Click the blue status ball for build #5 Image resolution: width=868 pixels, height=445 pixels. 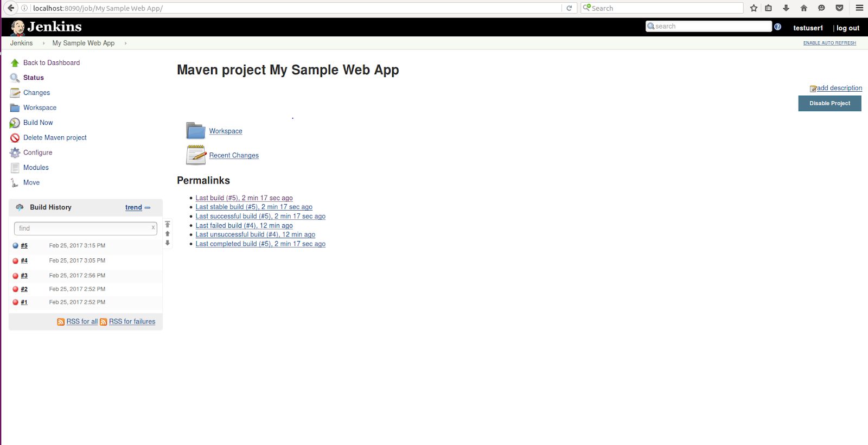click(x=16, y=246)
